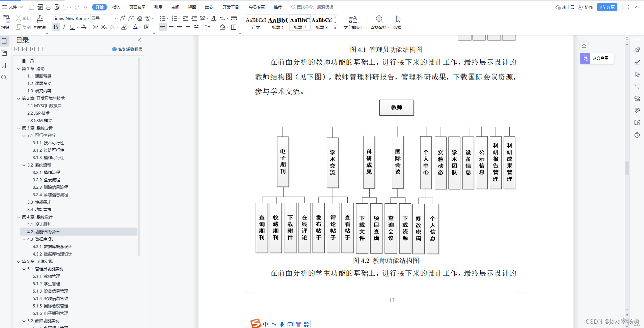Image resolution: width=644 pixels, height=328 pixels.
Task: Open the font name Times New Roman dropdown
Action: [x=88, y=19]
